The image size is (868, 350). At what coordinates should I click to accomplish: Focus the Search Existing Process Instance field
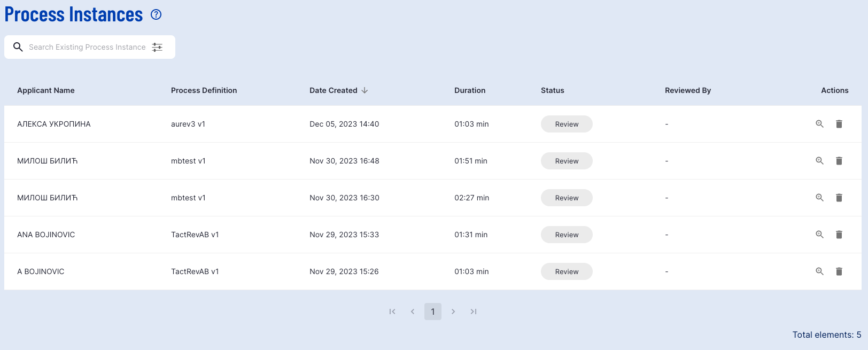(87, 47)
